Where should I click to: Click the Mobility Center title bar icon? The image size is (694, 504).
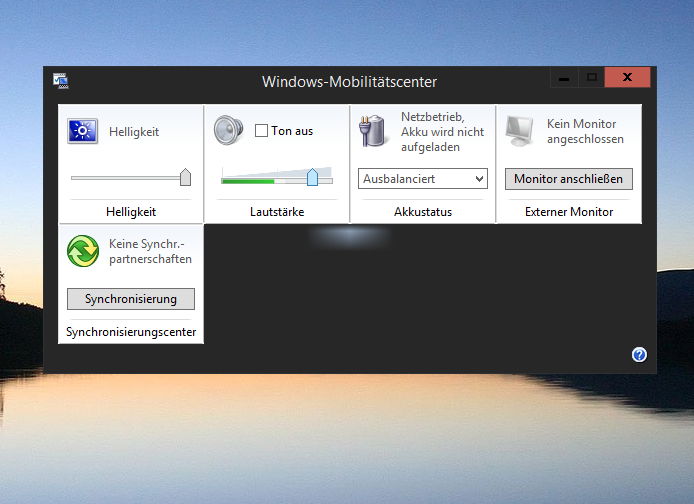(x=61, y=81)
